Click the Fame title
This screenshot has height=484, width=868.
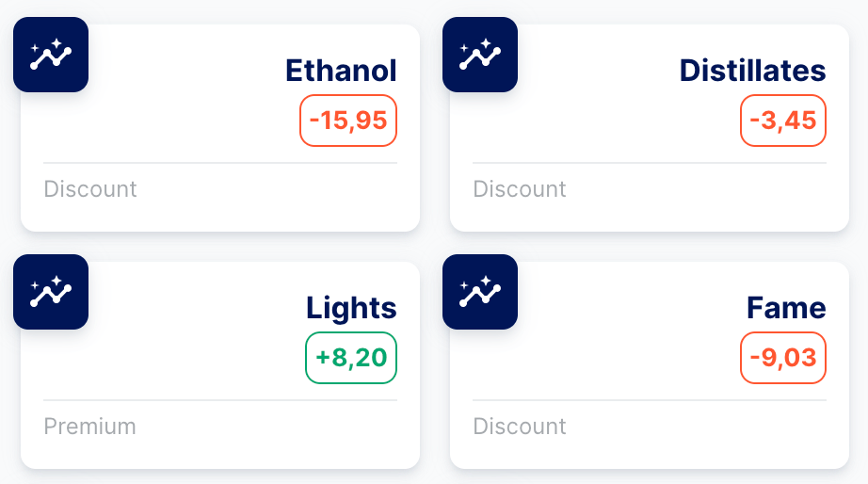[786, 308]
